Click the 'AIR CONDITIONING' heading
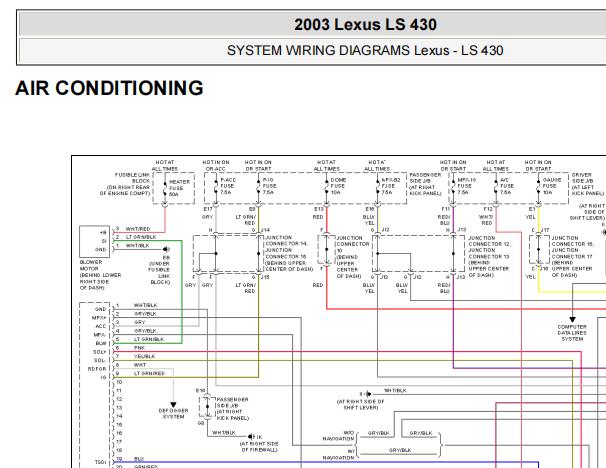Screen dimensions: 606x468 pos(109,88)
